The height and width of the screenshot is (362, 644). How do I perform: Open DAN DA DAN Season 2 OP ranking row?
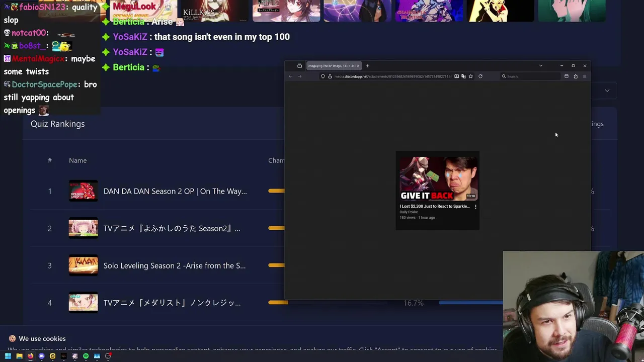point(175,191)
